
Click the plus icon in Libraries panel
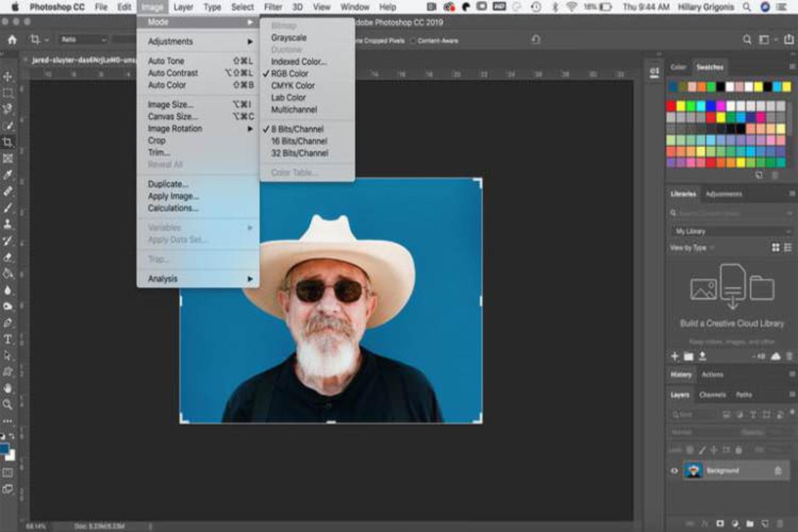click(675, 356)
